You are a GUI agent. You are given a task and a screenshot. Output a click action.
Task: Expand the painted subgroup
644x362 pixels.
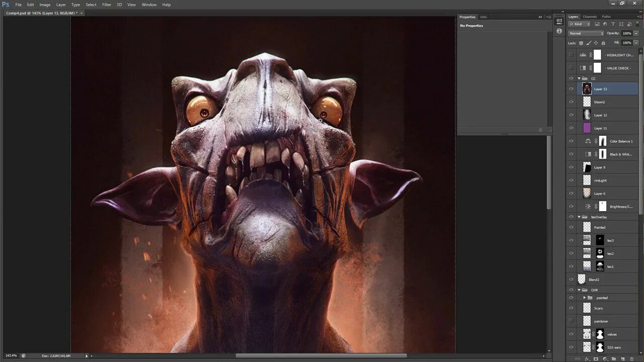point(584,298)
